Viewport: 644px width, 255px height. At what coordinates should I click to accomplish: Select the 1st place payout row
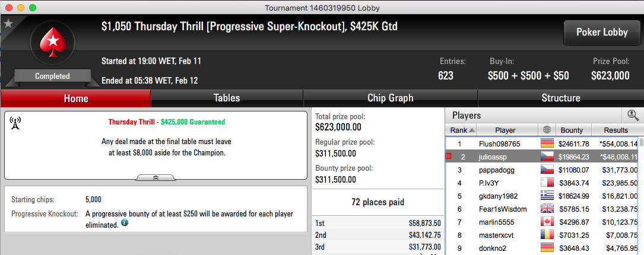[378, 224]
